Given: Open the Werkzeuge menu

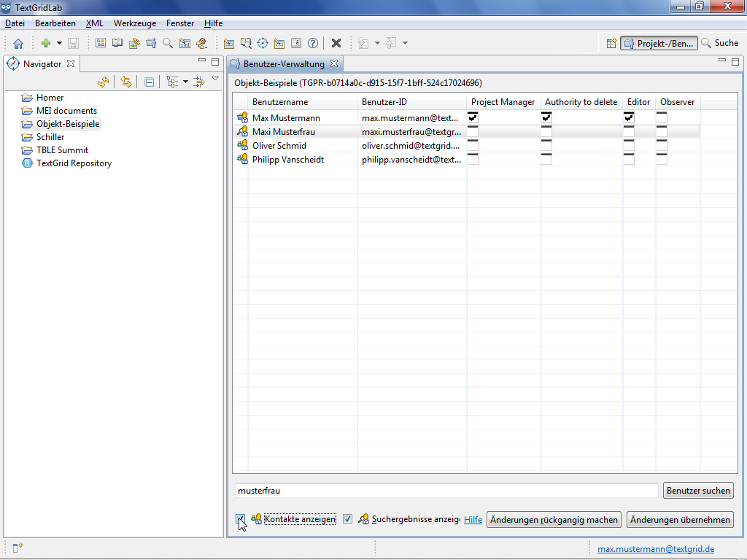Looking at the screenshot, I should tap(134, 23).
